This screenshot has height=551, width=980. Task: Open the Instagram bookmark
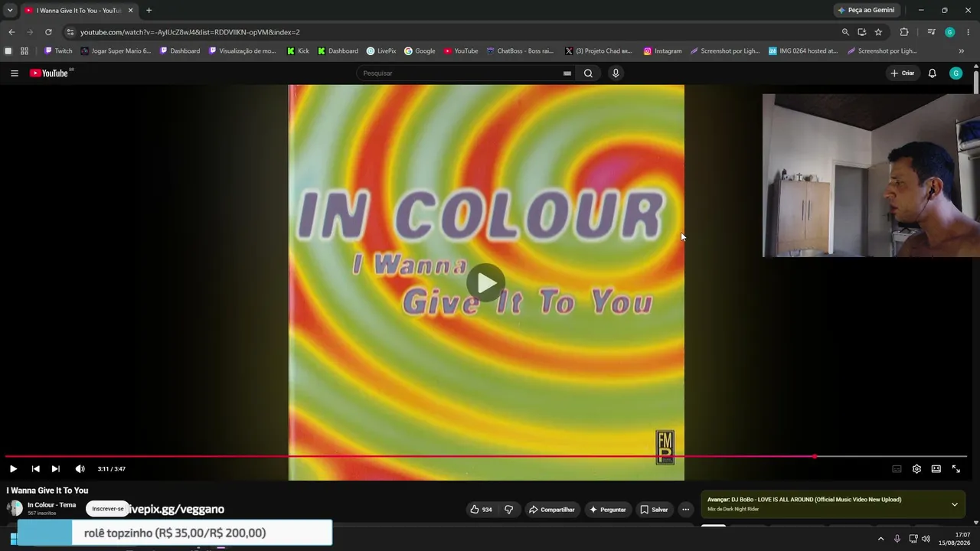[x=662, y=51]
